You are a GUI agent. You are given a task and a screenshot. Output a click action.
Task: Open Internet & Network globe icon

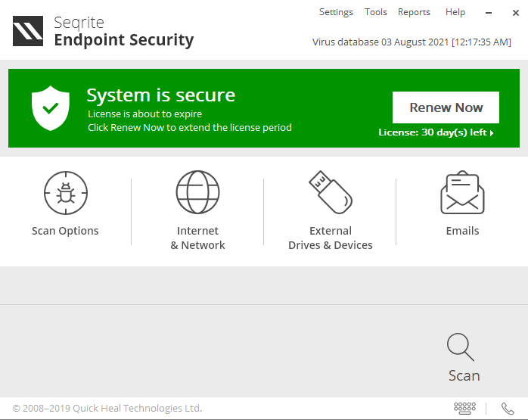click(x=197, y=192)
